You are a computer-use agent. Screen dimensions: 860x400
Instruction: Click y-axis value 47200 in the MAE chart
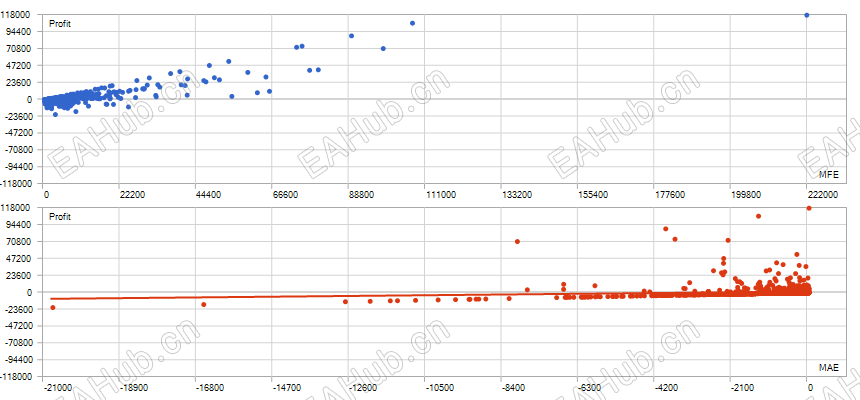pyautogui.click(x=21, y=258)
